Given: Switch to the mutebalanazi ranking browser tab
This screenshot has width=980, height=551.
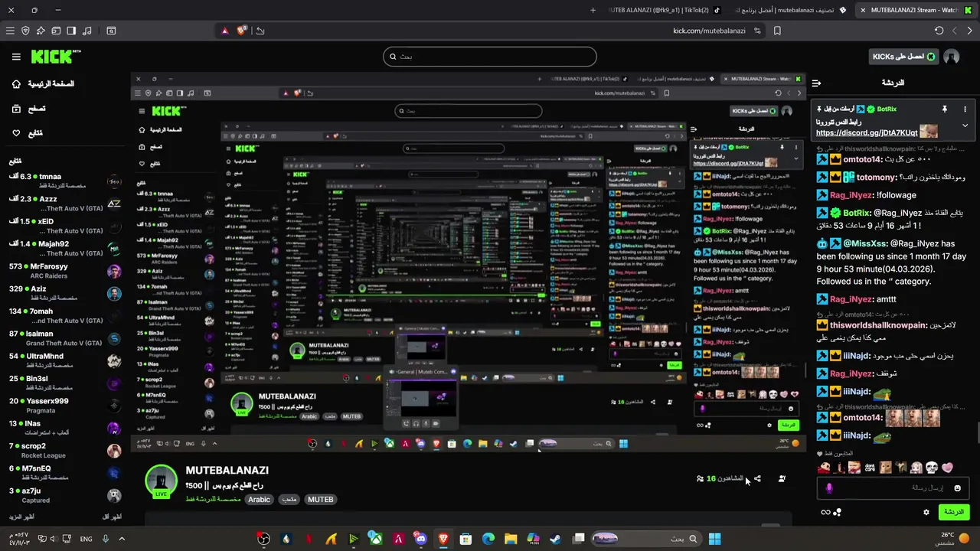Looking at the screenshot, I should 790,11.
